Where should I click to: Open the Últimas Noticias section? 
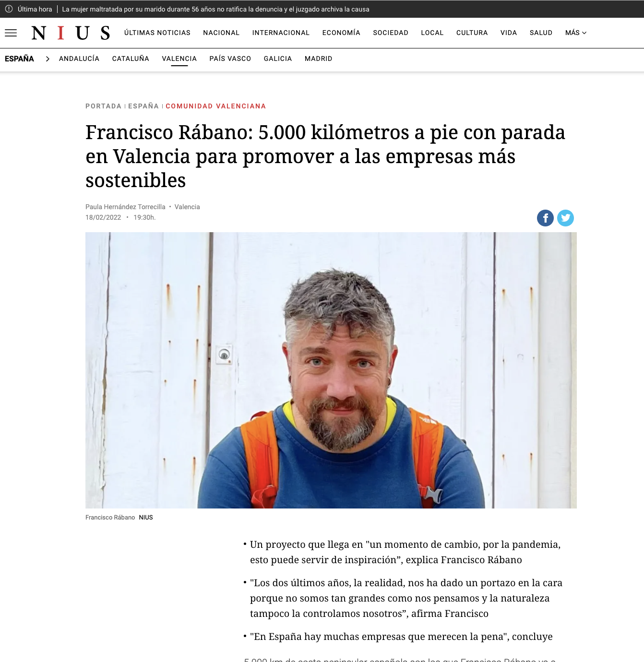pos(157,33)
